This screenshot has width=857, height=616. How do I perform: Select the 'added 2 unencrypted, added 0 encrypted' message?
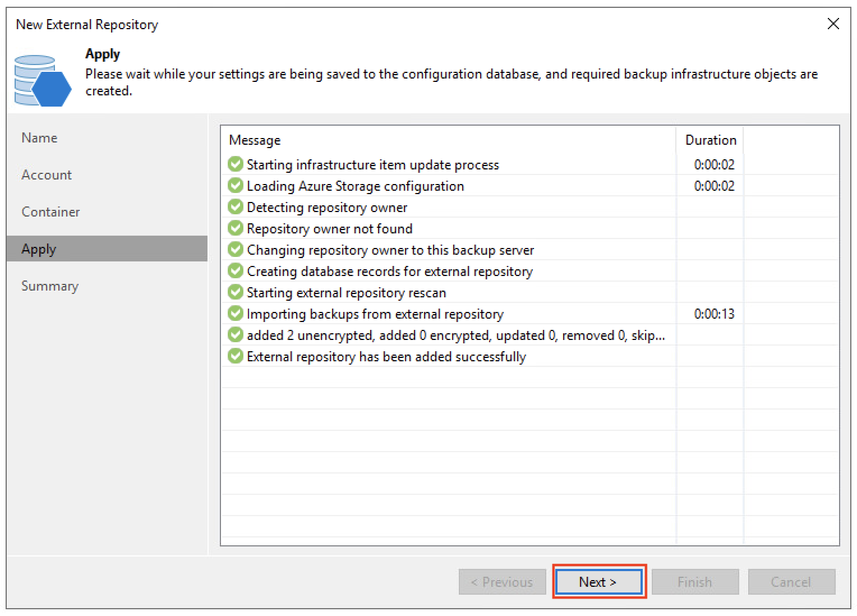click(x=456, y=335)
